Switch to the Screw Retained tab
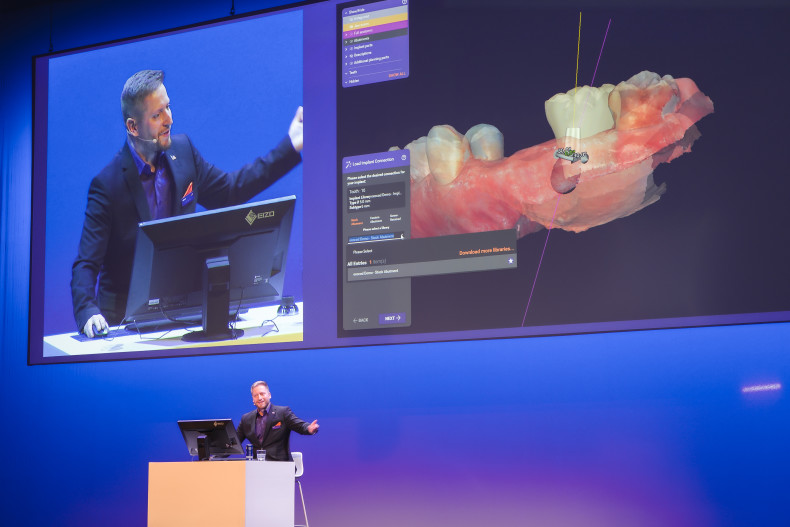Image resolution: width=790 pixels, height=527 pixels. [395, 218]
